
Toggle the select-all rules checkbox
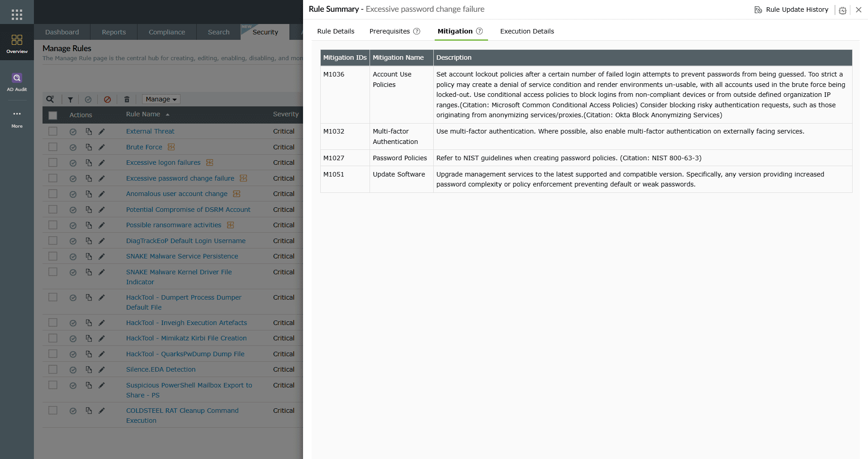click(53, 115)
